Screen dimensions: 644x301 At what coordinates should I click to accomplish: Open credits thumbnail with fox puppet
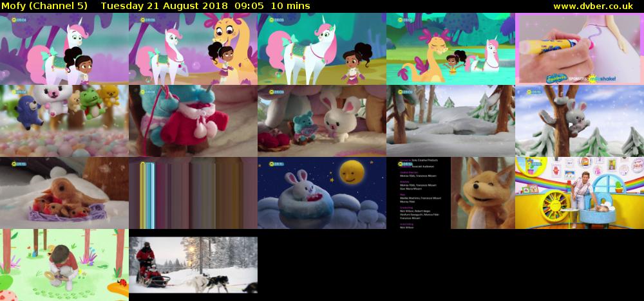pos(451,193)
